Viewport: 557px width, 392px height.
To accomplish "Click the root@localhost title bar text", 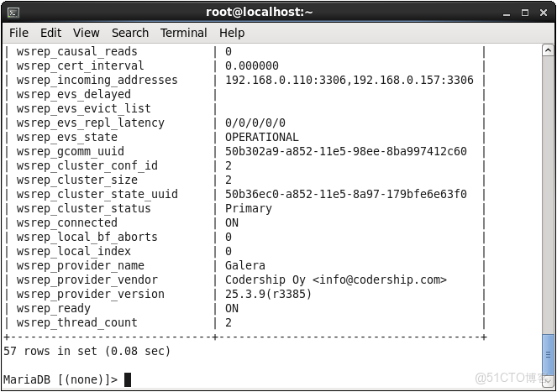I will [x=259, y=12].
